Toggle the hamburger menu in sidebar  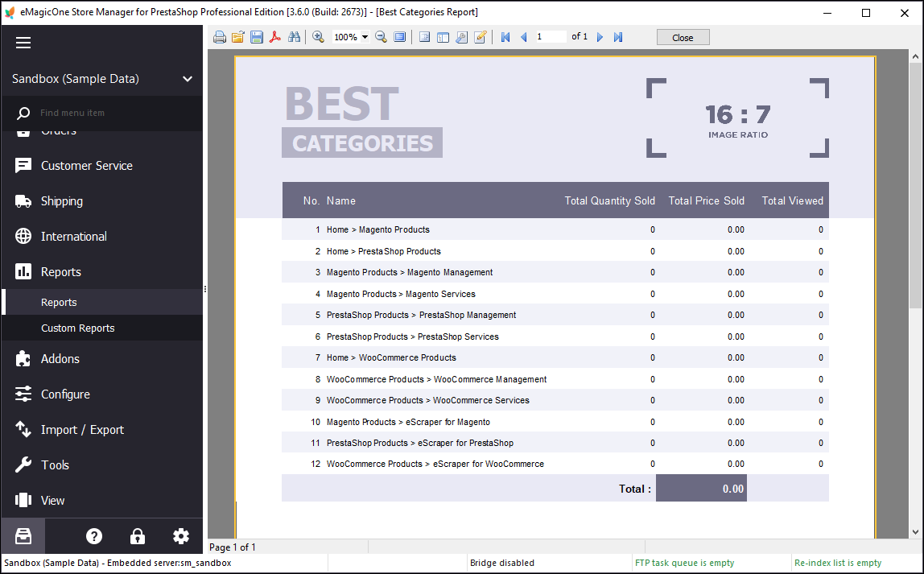23,43
